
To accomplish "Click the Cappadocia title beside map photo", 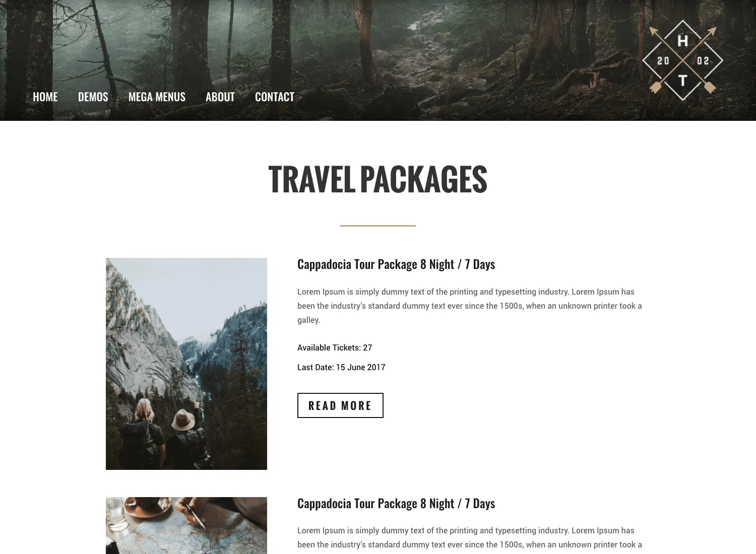I will 396,503.
